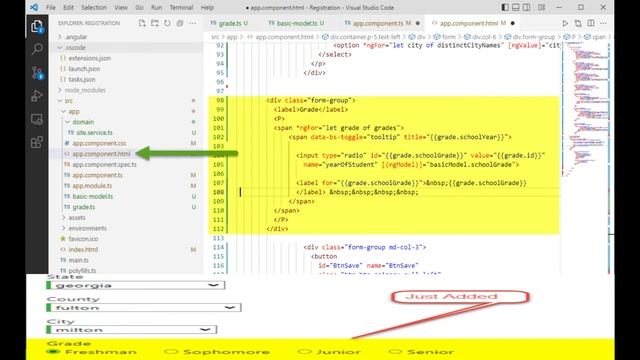The width and height of the screenshot is (640, 360).
Task: Select the Freshman radio button
Action: click(x=53, y=351)
